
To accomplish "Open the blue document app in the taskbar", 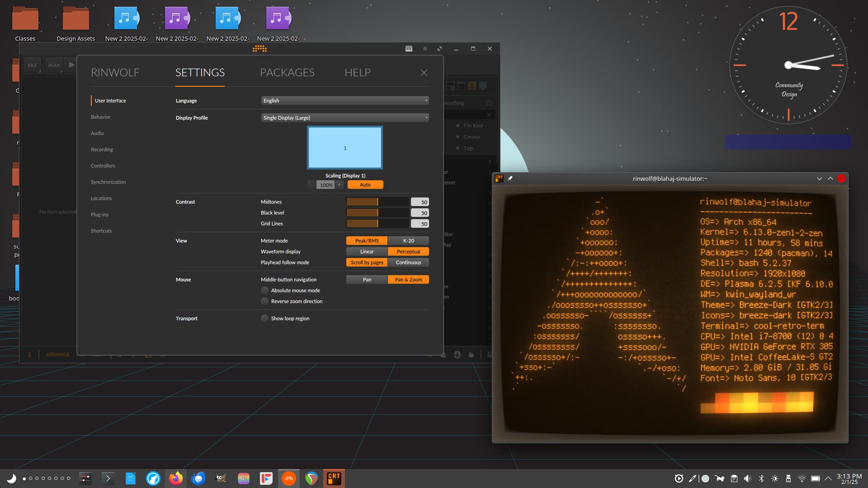I will [x=131, y=479].
